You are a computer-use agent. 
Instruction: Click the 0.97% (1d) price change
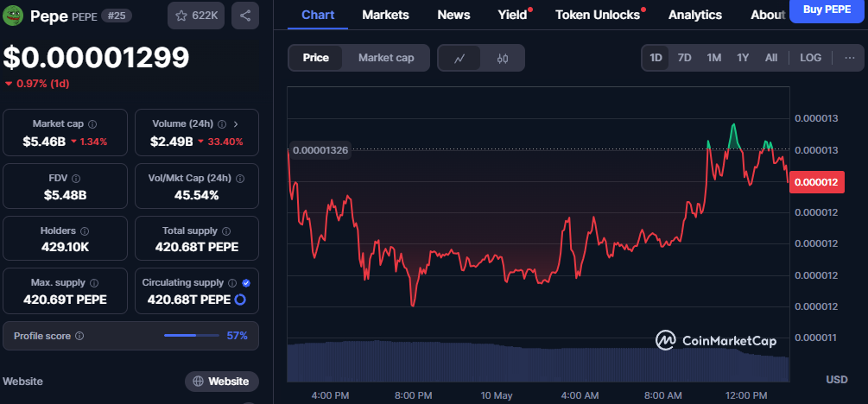37,84
